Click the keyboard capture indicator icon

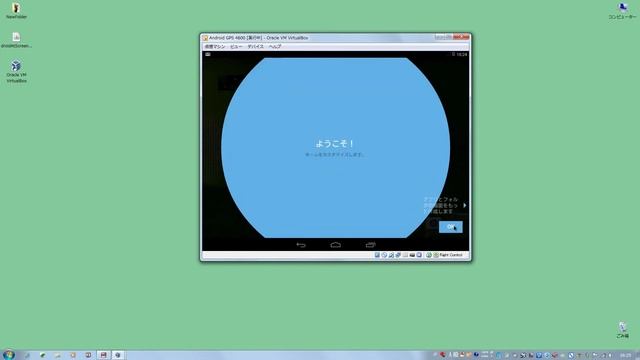click(436, 255)
